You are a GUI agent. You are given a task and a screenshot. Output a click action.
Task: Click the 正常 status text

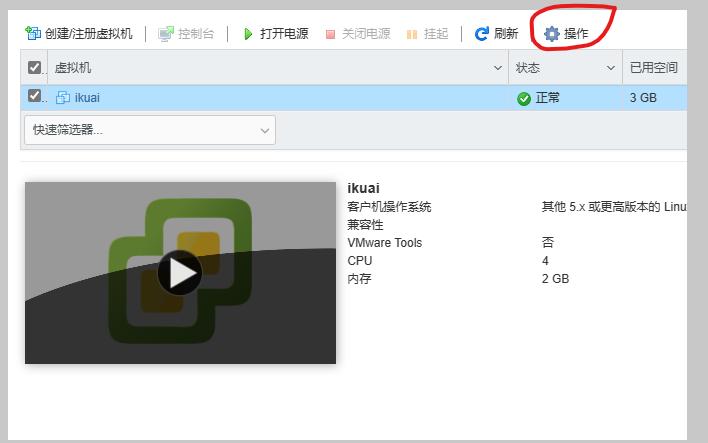tap(548, 98)
